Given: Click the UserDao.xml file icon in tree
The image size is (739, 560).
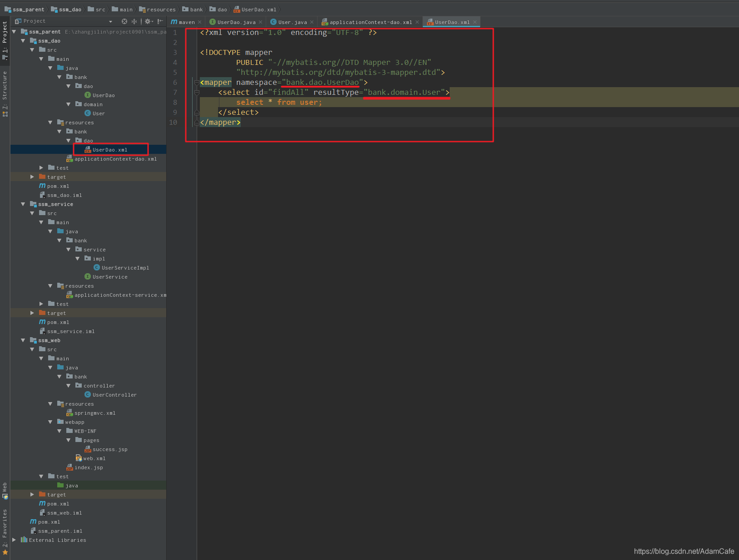Looking at the screenshot, I should pyautogui.click(x=88, y=150).
